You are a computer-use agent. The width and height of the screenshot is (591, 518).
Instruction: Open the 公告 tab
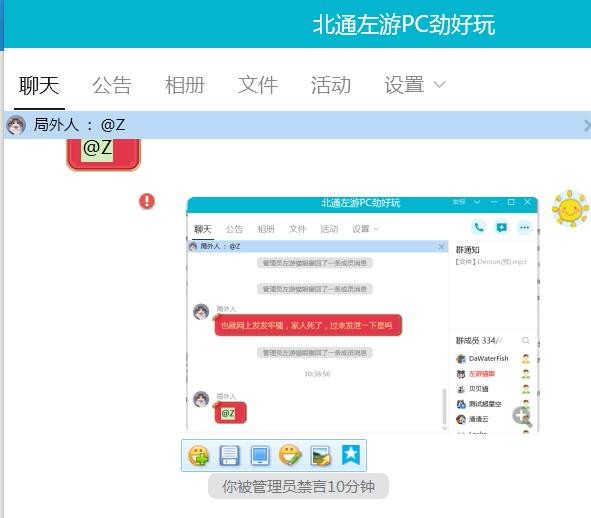pos(112,85)
